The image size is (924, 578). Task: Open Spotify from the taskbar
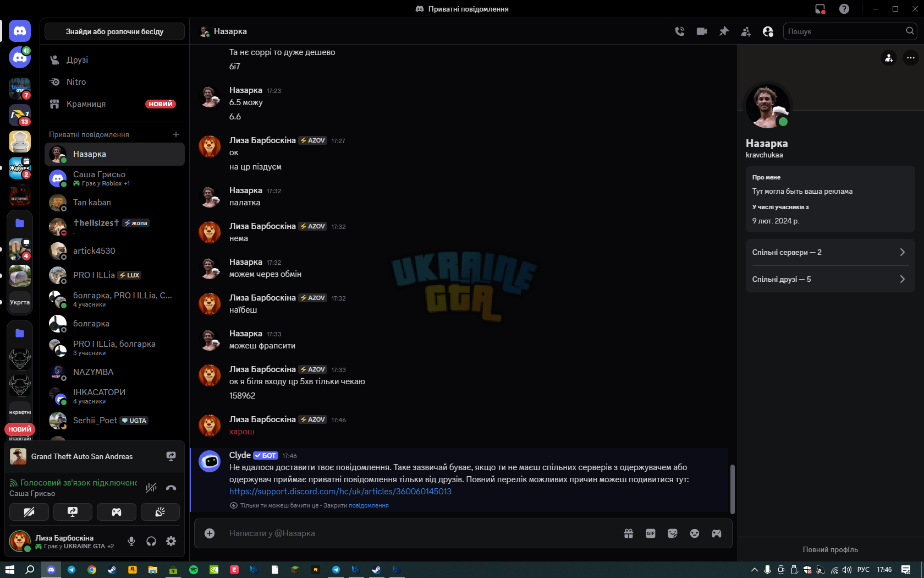tap(194, 570)
